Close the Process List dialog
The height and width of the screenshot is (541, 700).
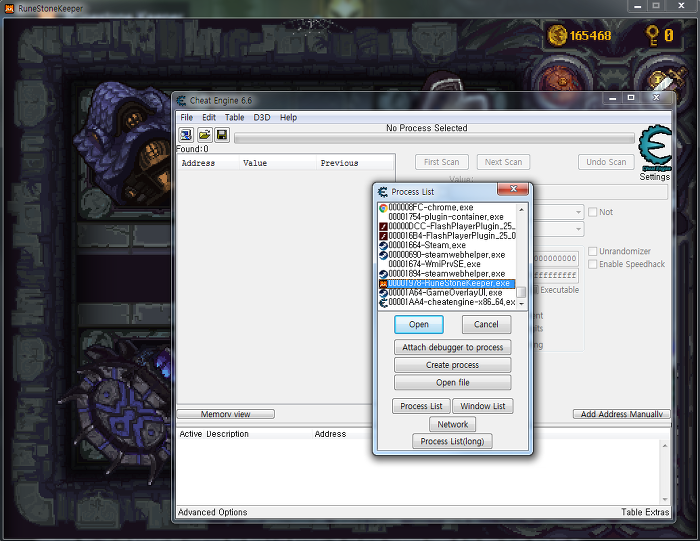513,189
